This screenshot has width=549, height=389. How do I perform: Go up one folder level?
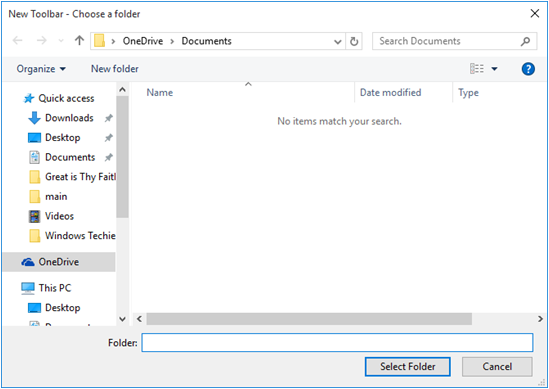[79, 41]
